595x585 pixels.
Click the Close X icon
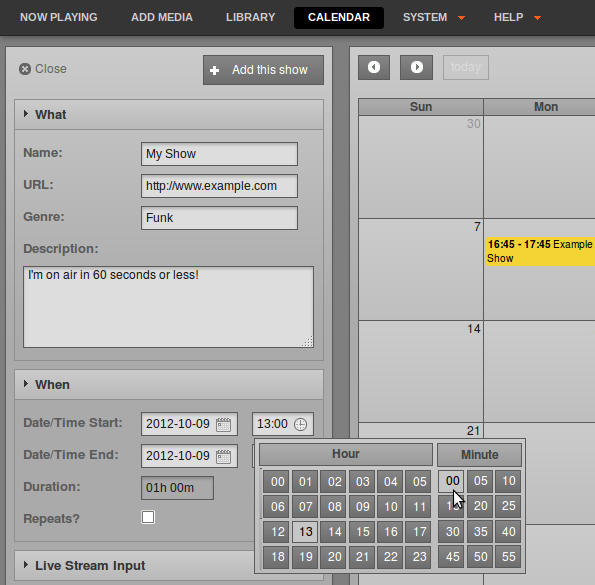(x=25, y=69)
